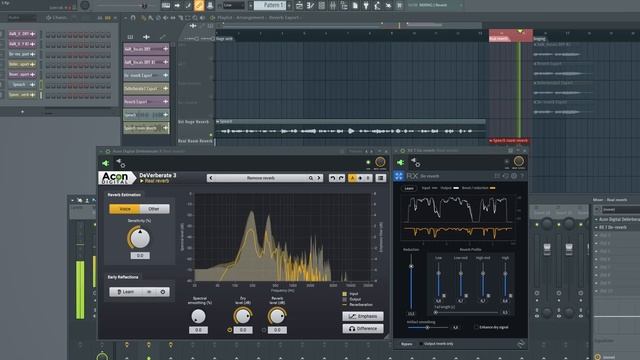Select Voice reverb estimation mode
This screenshot has width=640, height=360.
(x=124, y=209)
